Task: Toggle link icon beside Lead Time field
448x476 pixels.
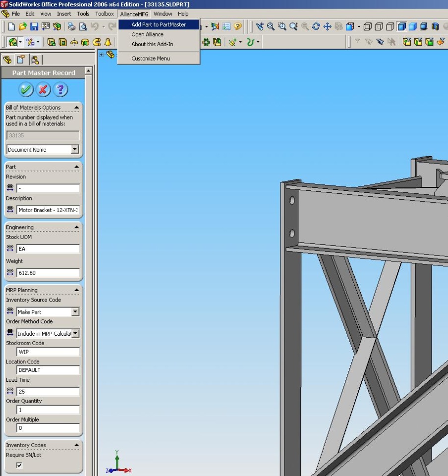Action: click(10, 391)
